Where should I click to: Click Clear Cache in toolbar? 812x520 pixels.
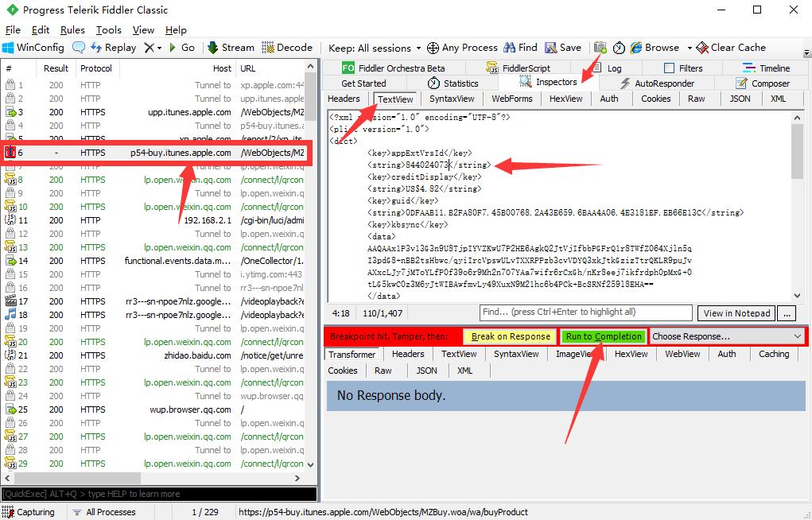pyautogui.click(x=731, y=48)
